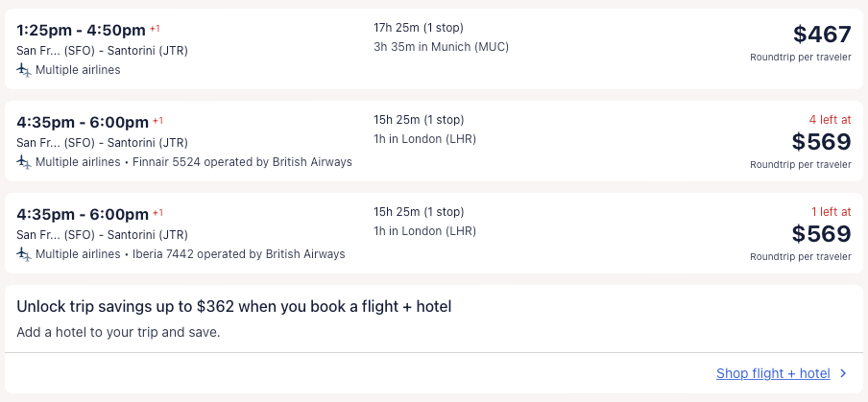Click the +1 day indicator on the 4:50pm arrival
The image size is (868, 402).
(x=155, y=29)
